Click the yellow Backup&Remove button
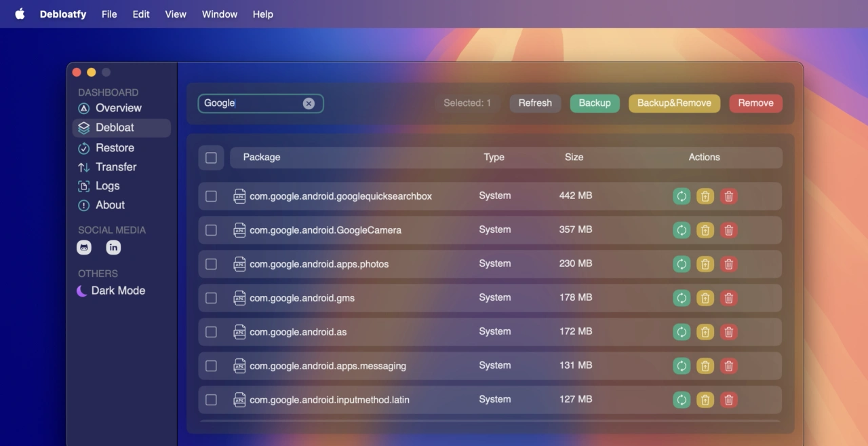 pyautogui.click(x=674, y=103)
